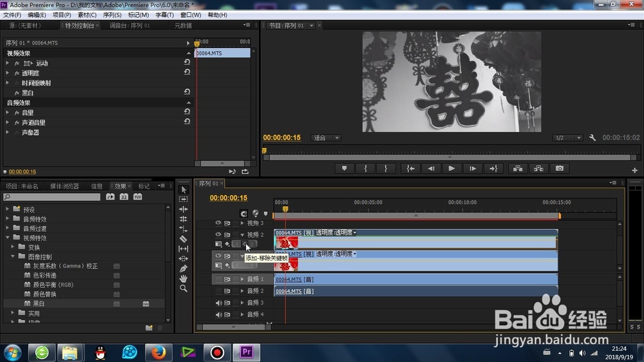Click the Lift button
Viewport: 644px width, 362px height.
(518, 169)
